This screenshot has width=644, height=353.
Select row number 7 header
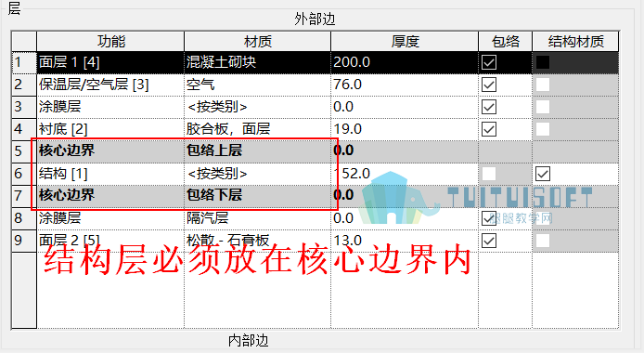coord(24,196)
